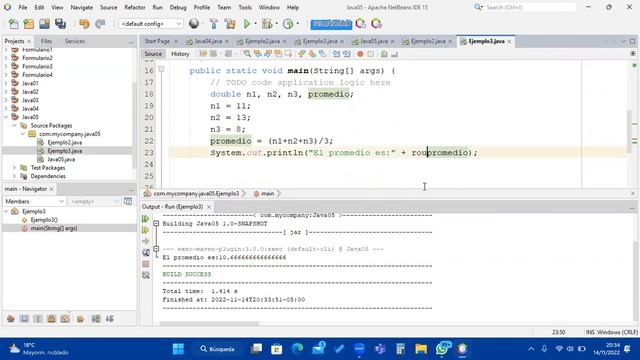Click the Save All toolbar icon
The width and height of the screenshot is (640, 360).
click(60, 24)
